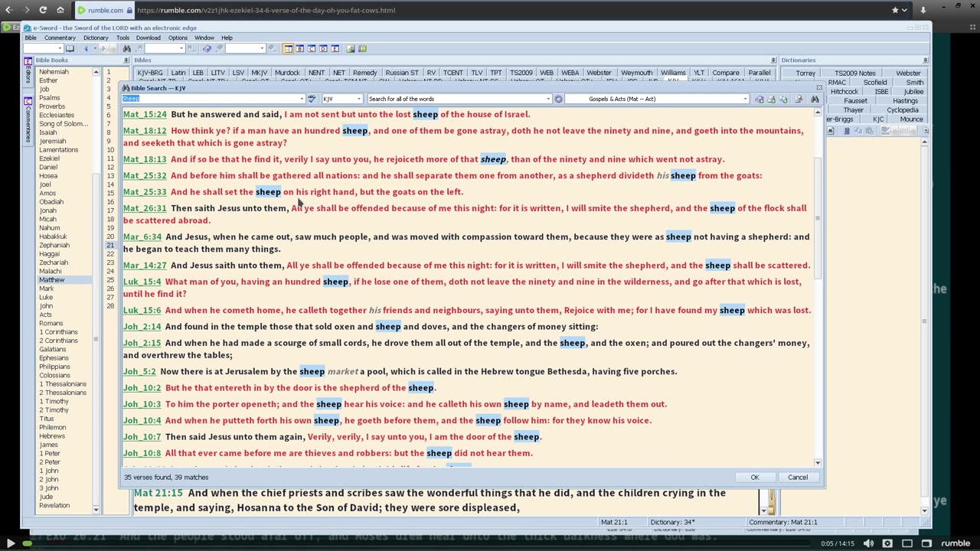Click Cancel in Bible Search dialog

pyautogui.click(x=798, y=478)
